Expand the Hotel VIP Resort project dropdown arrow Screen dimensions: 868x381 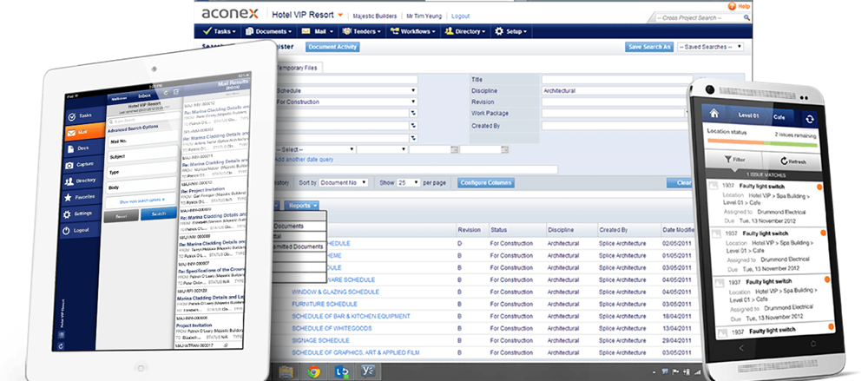click(340, 15)
